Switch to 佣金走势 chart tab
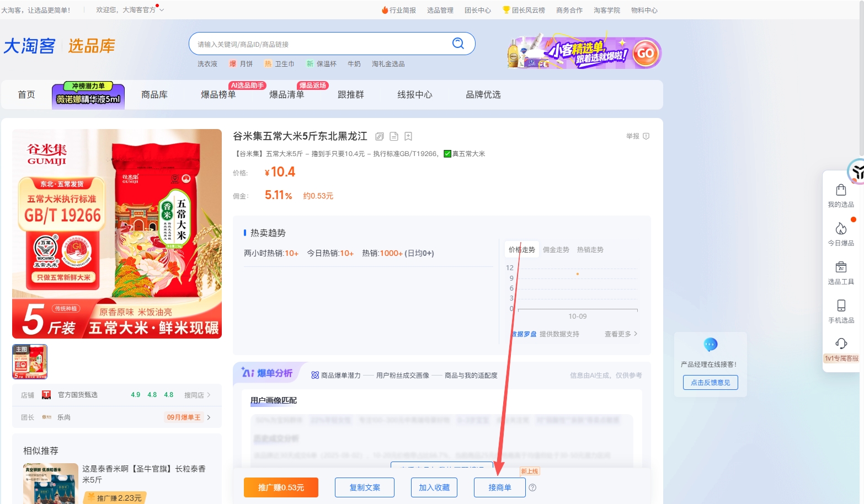 tap(556, 250)
